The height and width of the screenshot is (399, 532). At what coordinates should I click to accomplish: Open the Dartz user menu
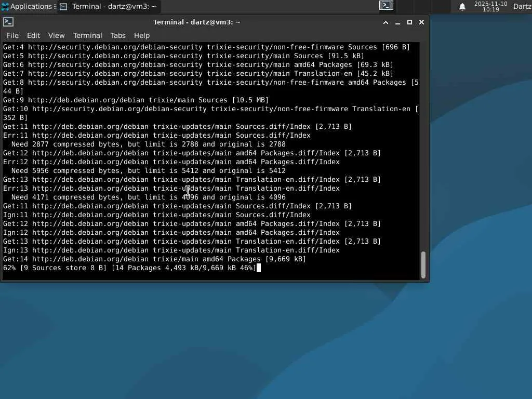coord(522,6)
